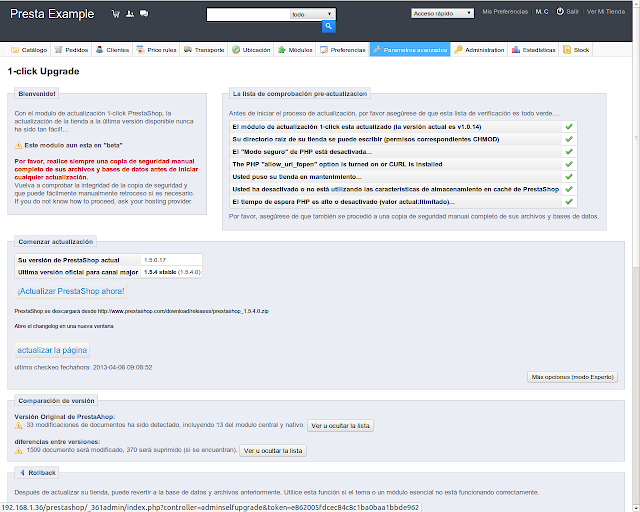Click green check for caché de PrestaShop row

pyautogui.click(x=569, y=189)
